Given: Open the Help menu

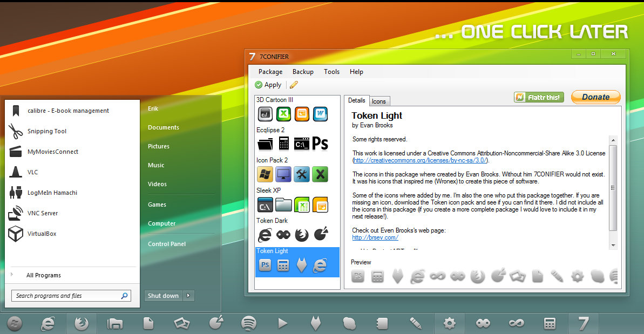Looking at the screenshot, I should pyautogui.click(x=356, y=72).
